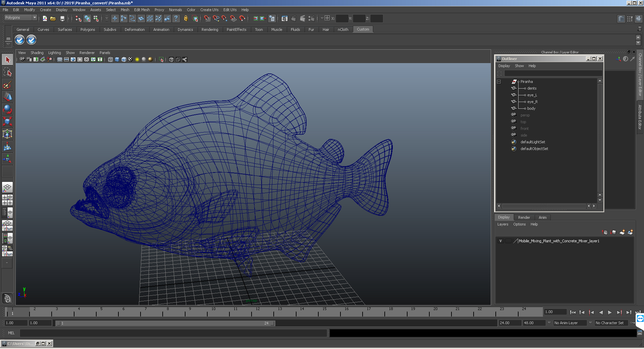This screenshot has height=349, width=644.
Task: Activate the Lasso select tool
Action: pyautogui.click(x=7, y=72)
